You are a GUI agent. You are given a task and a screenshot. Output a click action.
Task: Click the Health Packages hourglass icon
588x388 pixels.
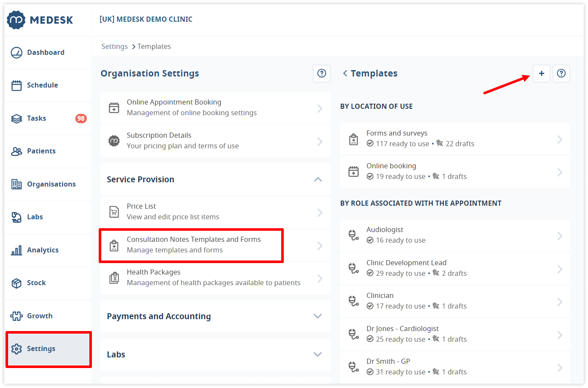114,278
